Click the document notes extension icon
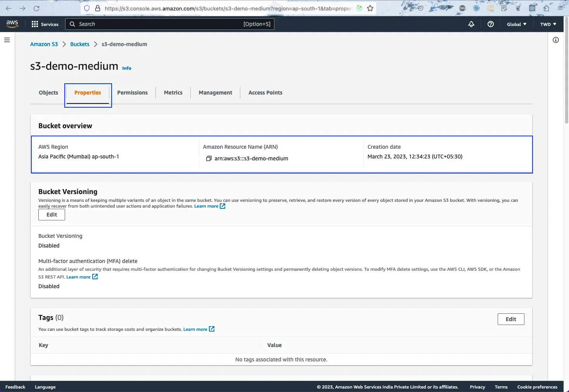The image size is (569, 392). tap(504, 8)
